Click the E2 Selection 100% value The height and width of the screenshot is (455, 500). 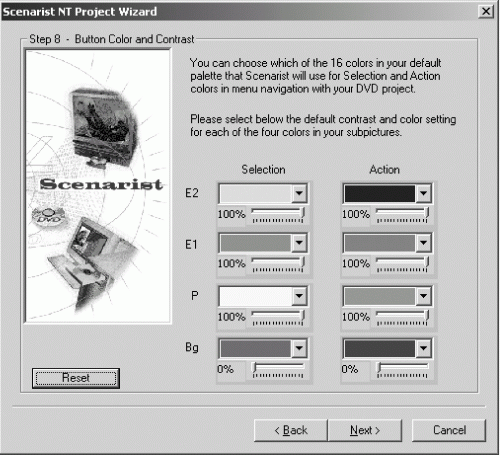click(232, 214)
